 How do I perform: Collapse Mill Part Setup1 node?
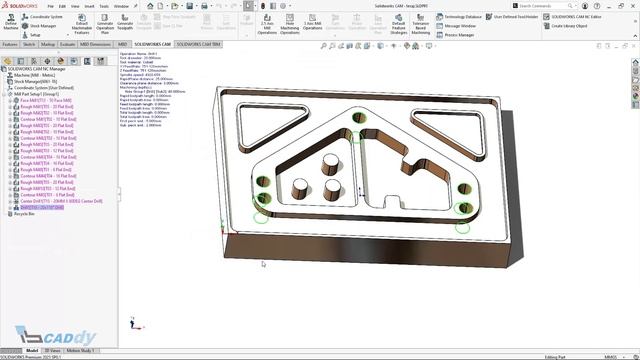tap(4, 94)
